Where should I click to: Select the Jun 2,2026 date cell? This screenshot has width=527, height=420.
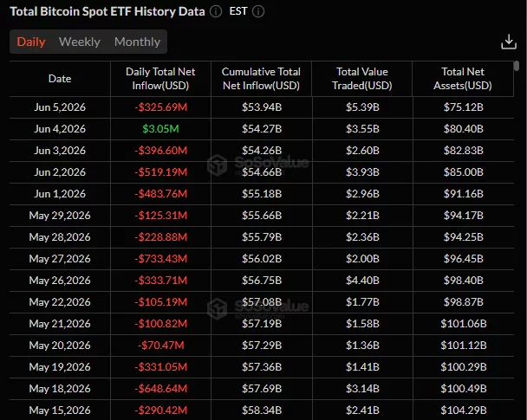[60, 171]
